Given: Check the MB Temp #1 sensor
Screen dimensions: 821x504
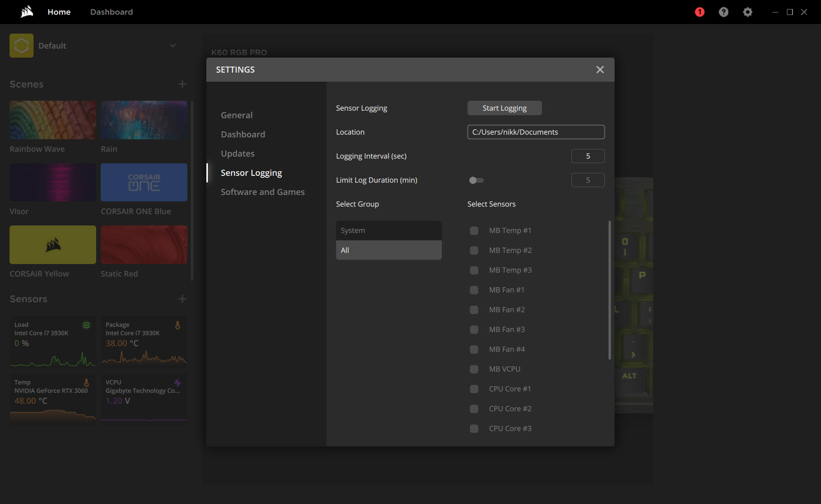Looking at the screenshot, I should [x=474, y=230].
